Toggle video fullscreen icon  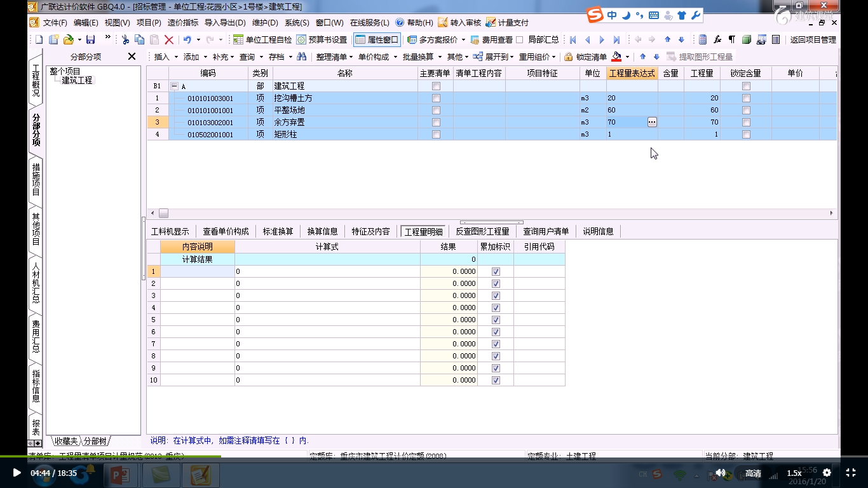point(851,473)
